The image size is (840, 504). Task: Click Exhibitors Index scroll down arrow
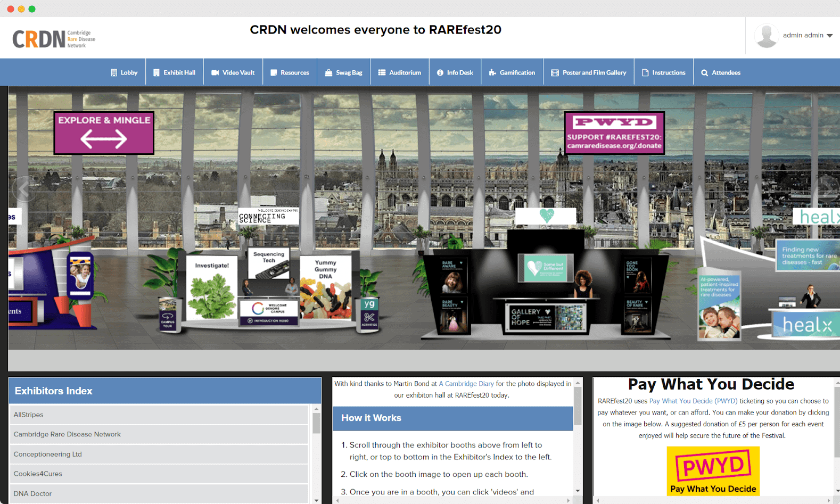coord(317,500)
